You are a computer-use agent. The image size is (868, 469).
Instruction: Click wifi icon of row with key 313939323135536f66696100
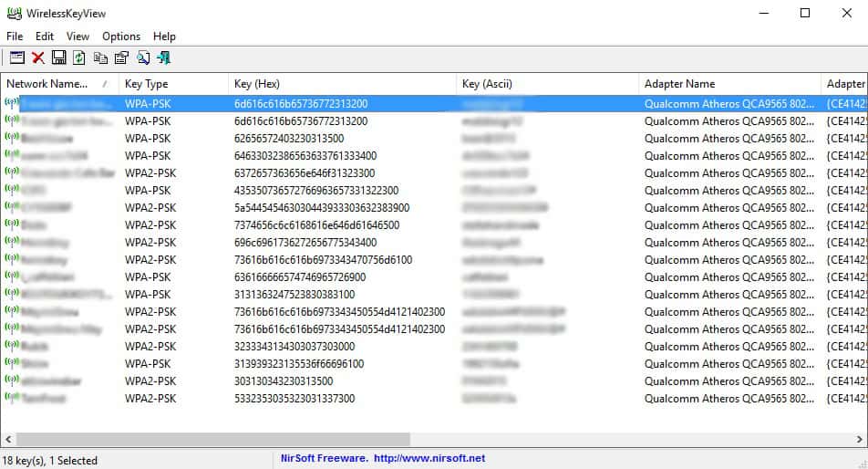[x=12, y=362]
